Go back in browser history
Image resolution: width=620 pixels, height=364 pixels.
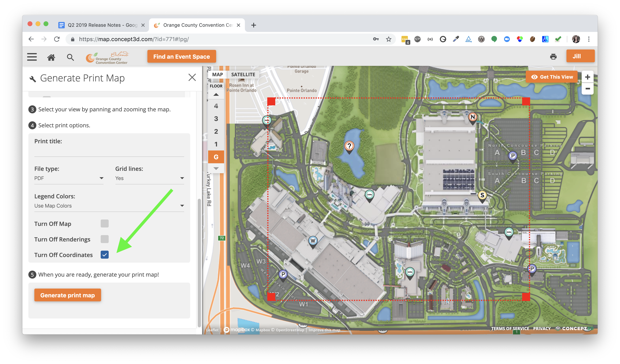(31, 39)
